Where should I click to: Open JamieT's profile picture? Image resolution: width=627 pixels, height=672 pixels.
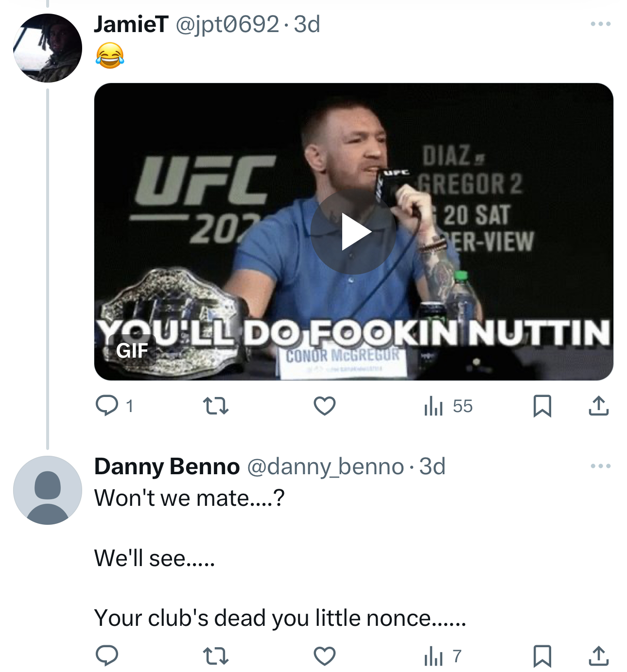pos(48,48)
